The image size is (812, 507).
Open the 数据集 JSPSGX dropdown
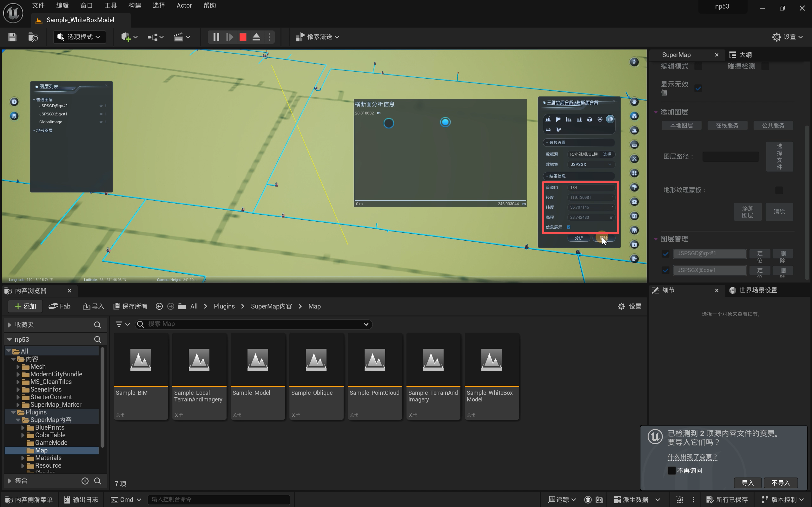pos(591,164)
